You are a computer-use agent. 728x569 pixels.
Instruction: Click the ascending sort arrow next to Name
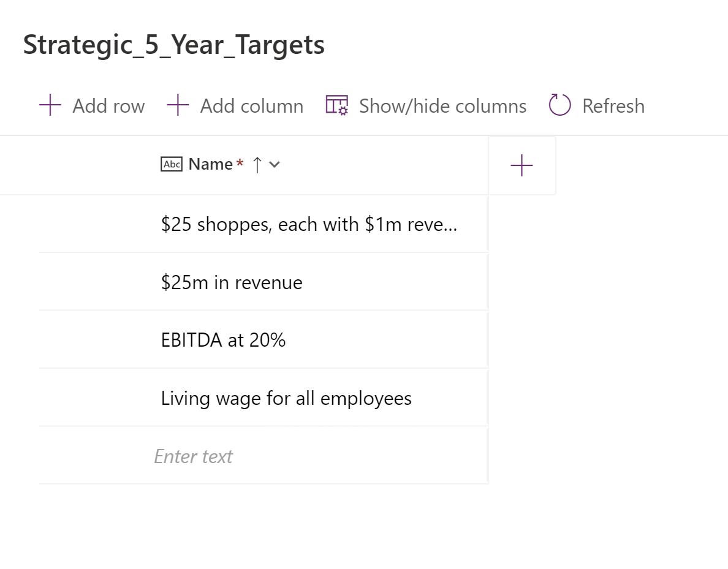(257, 164)
